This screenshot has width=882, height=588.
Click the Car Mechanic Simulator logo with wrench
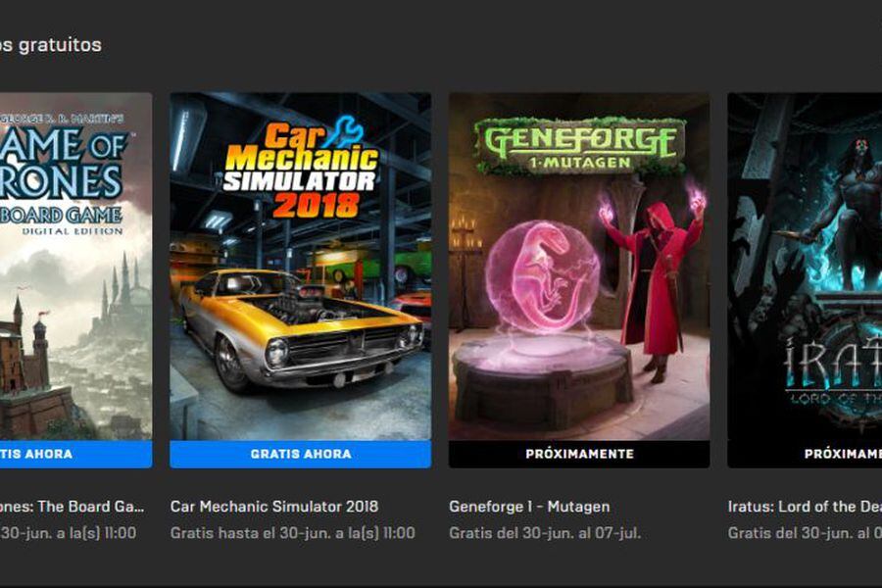pos(301,169)
